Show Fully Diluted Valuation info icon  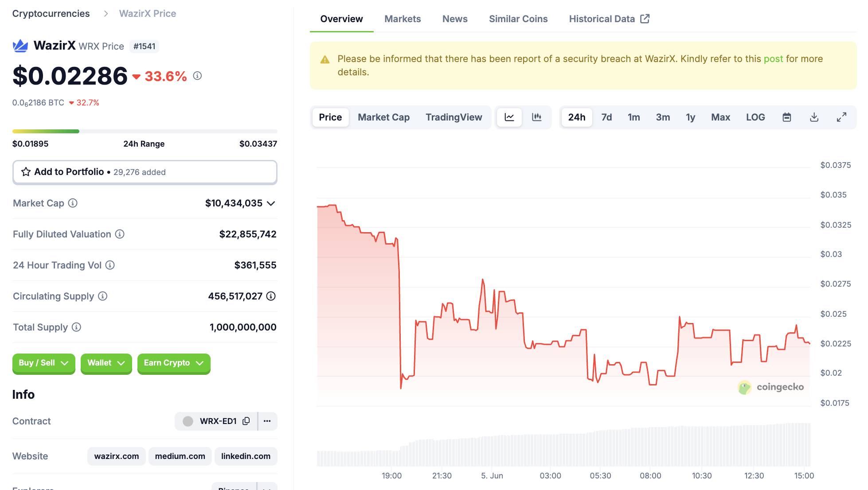[120, 234]
